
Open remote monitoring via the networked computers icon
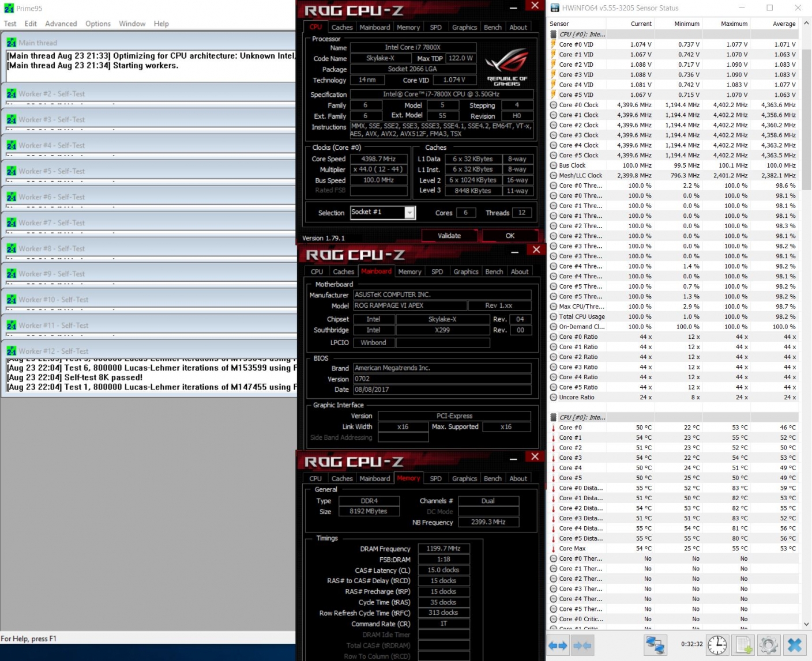655,645
